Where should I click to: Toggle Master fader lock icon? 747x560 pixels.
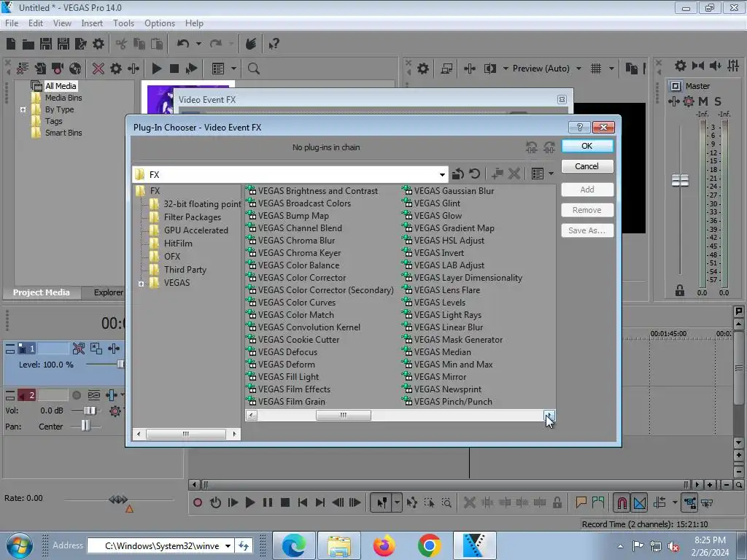point(680,290)
